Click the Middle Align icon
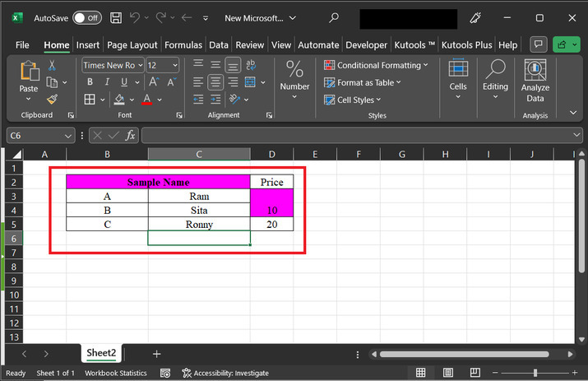588x381 pixels. click(x=215, y=64)
